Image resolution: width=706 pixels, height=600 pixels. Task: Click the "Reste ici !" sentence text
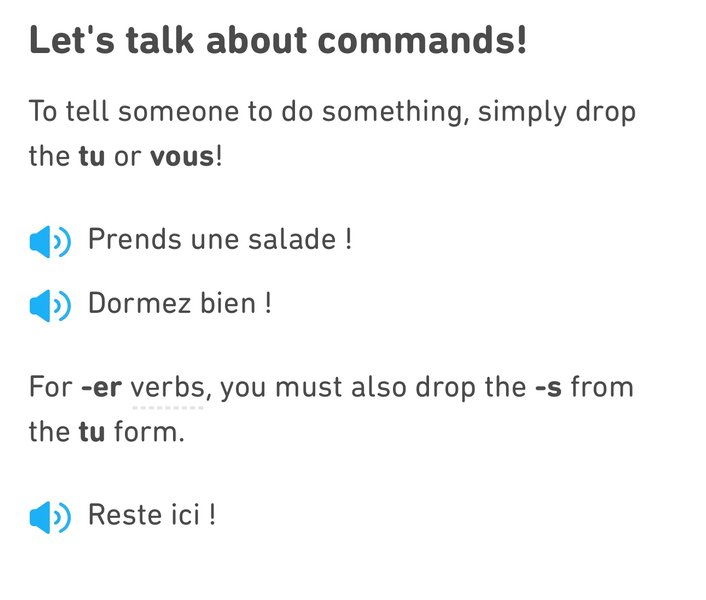tap(152, 514)
